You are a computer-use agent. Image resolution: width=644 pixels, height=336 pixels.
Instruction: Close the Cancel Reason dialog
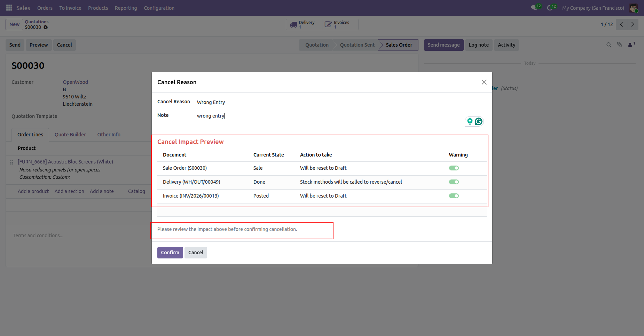pyautogui.click(x=484, y=82)
